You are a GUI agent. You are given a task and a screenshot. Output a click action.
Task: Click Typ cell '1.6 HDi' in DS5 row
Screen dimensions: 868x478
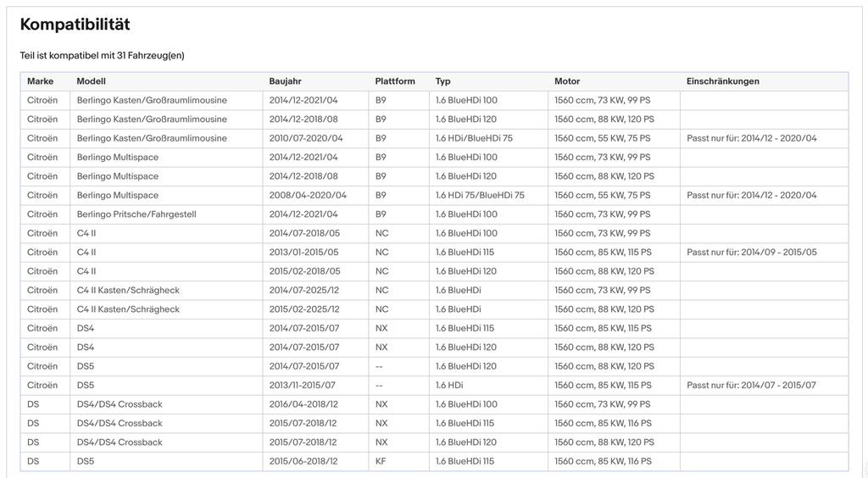coord(449,385)
